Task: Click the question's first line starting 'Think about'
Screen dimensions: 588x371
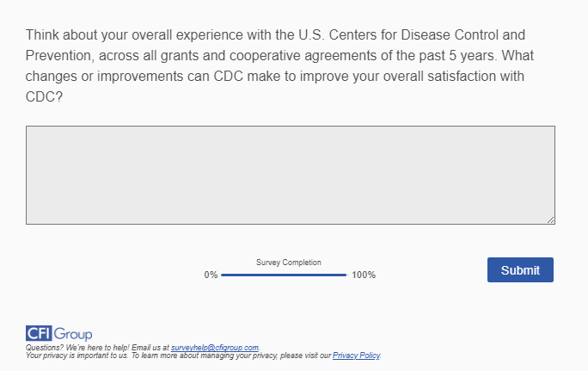Action: pos(275,36)
